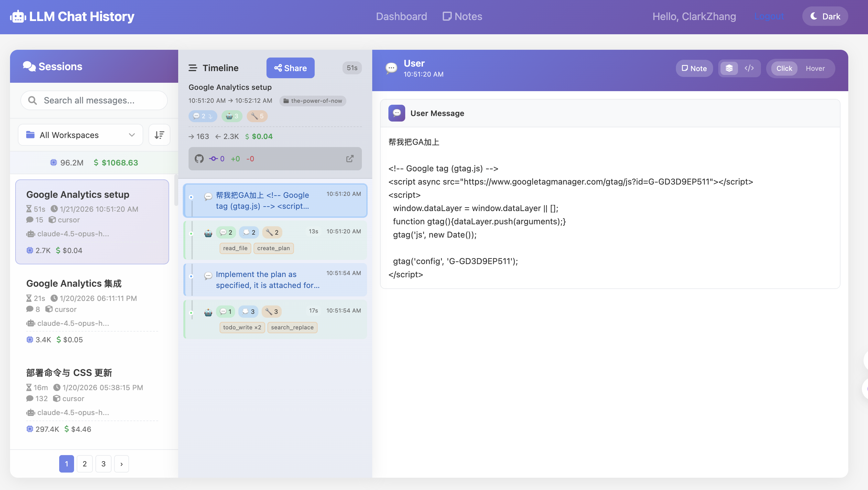
Task: Click the Share button
Action: pyautogui.click(x=290, y=68)
